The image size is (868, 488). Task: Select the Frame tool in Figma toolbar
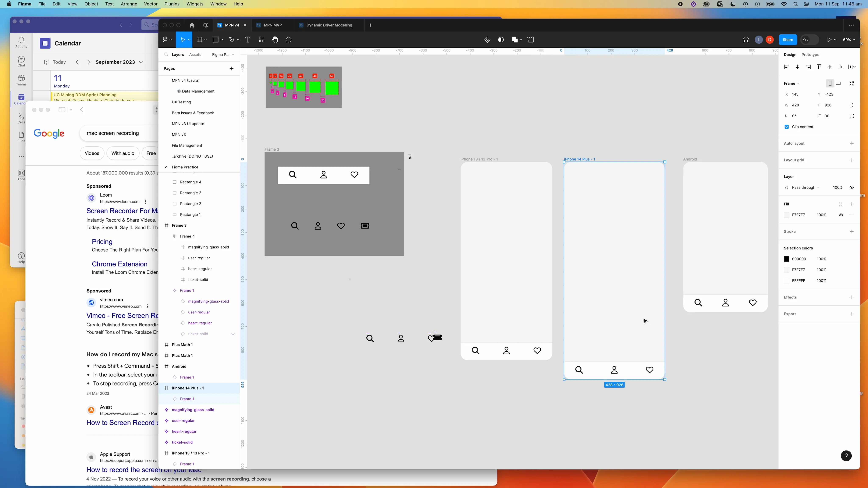pos(199,40)
